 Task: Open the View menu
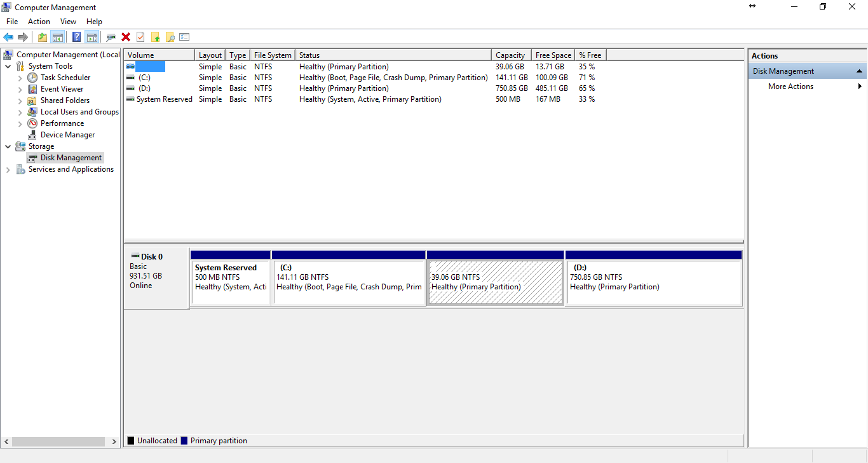(x=68, y=22)
